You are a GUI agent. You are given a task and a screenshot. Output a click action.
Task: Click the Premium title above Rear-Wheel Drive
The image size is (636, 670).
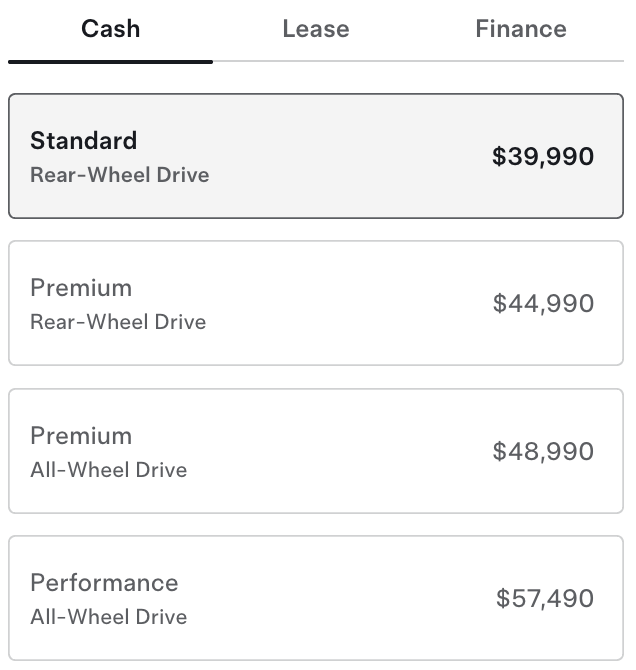pyautogui.click(x=81, y=288)
